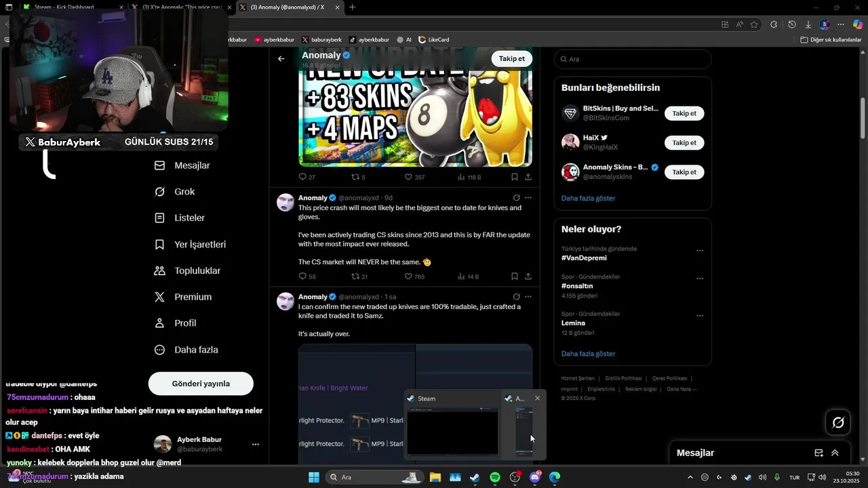Viewport: 868px width, 488px height.
Task: Open more options on the 9d post
Action: [x=528, y=198]
